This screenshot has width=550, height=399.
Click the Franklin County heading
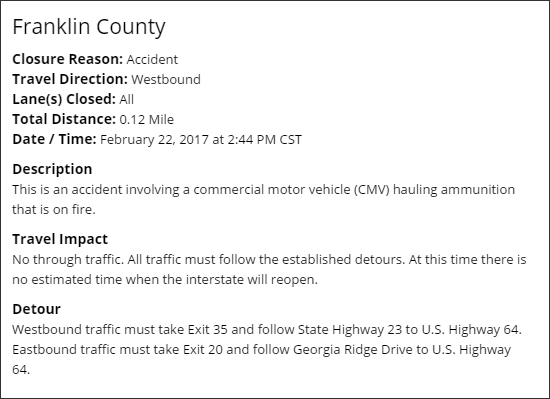(89, 27)
